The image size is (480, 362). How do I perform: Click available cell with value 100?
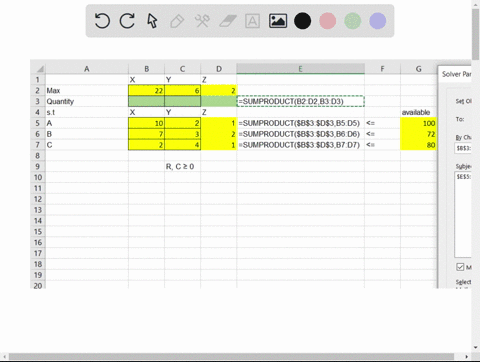[x=418, y=123]
